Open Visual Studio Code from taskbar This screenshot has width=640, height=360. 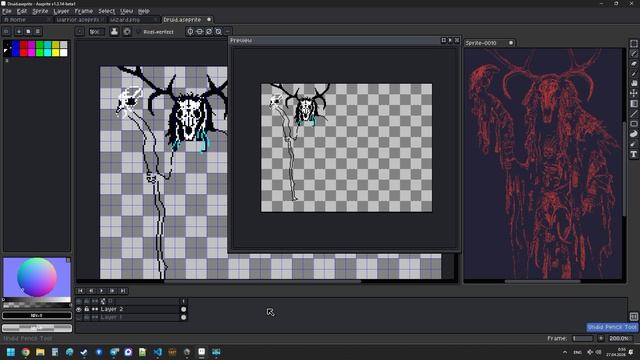click(158, 352)
